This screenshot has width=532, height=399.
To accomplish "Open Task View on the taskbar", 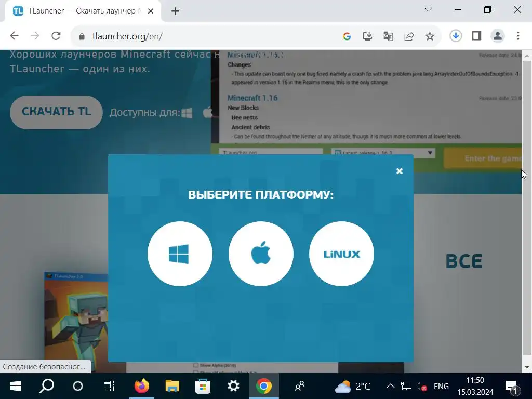I will point(109,386).
